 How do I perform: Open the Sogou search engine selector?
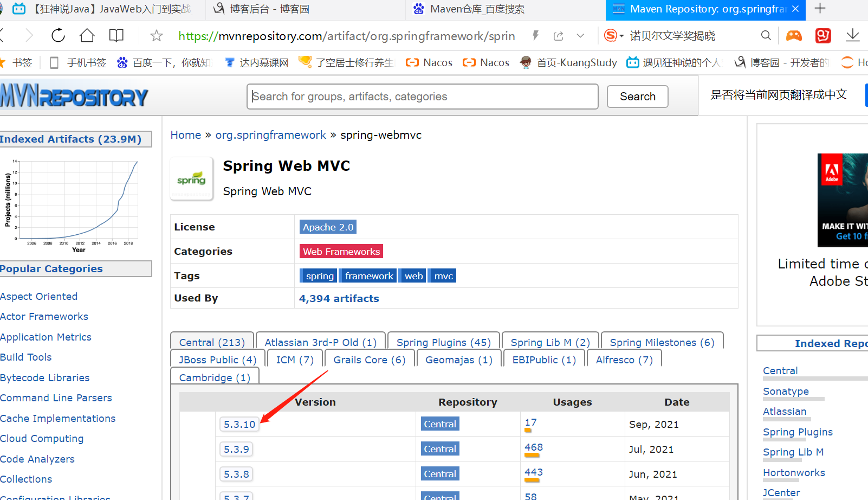[613, 36]
